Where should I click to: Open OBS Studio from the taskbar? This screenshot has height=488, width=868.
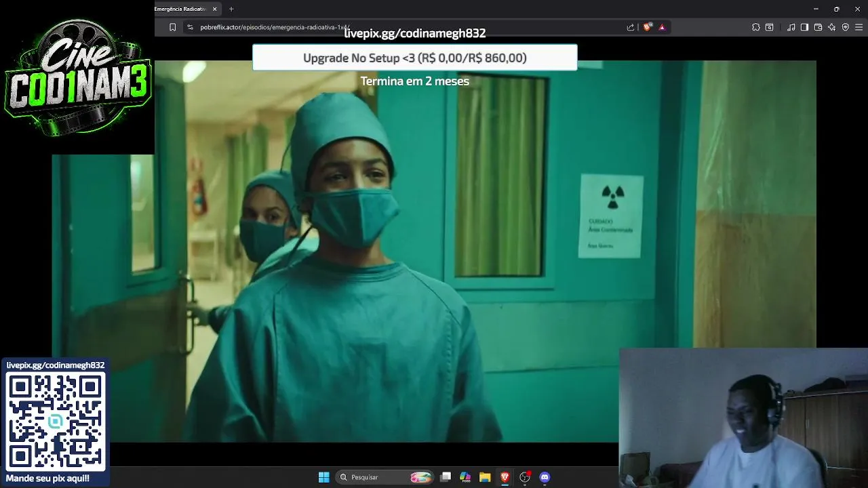(x=524, y=477)
